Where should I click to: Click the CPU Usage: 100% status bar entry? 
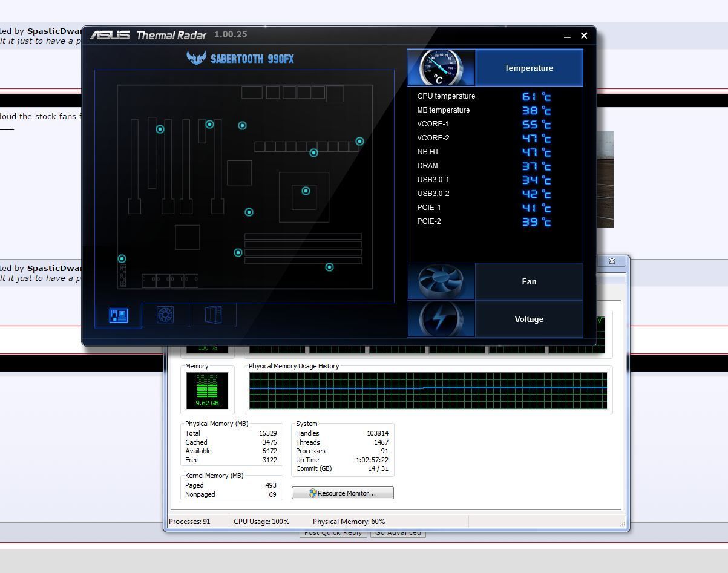[x=261, y=522]
